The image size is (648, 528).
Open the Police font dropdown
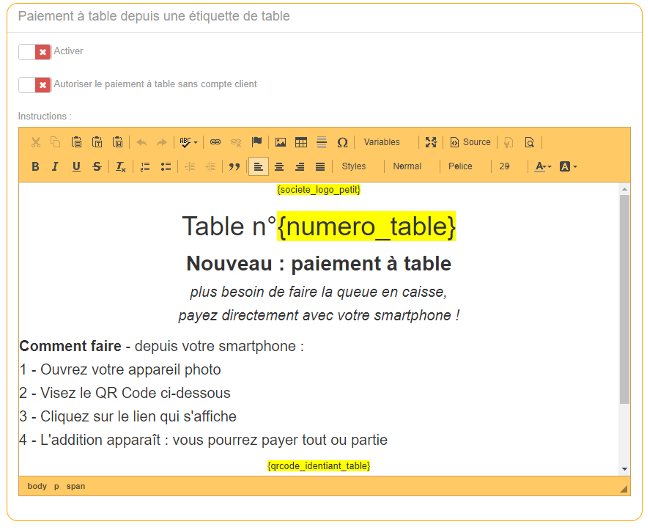coord(463,166)
